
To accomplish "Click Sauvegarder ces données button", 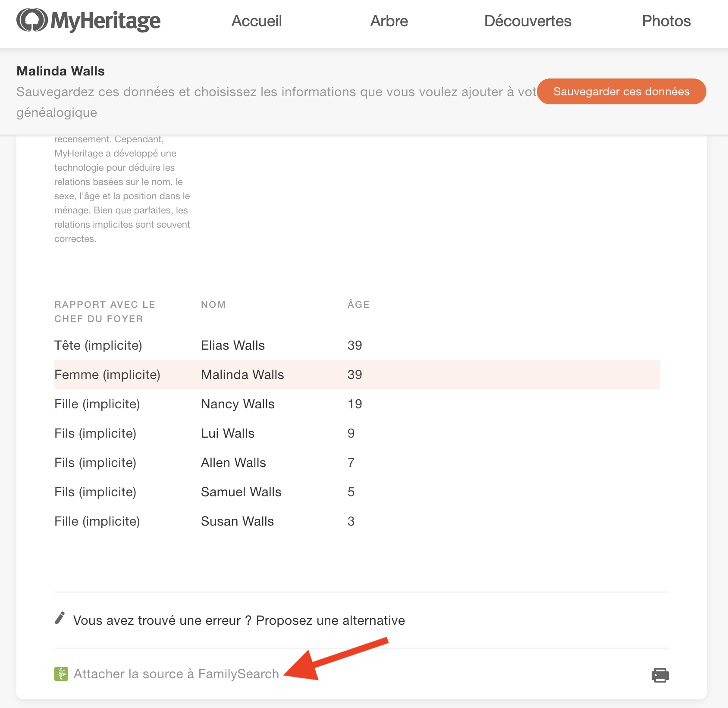I will coord(621,91).
